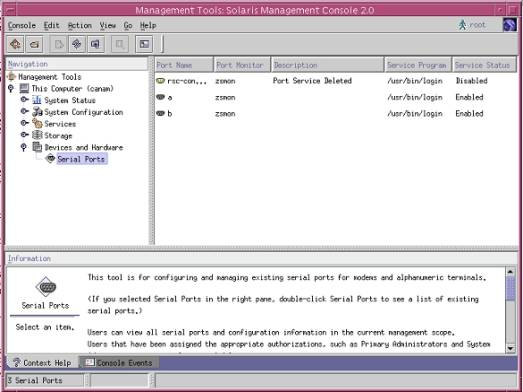
Task: Collapse the Devices and Hardware node
Action: coord(24,147)
